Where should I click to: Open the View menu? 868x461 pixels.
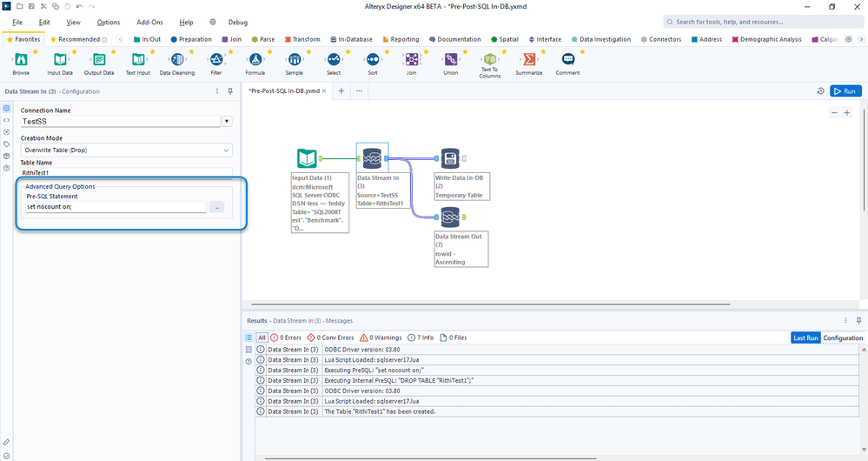73,22
